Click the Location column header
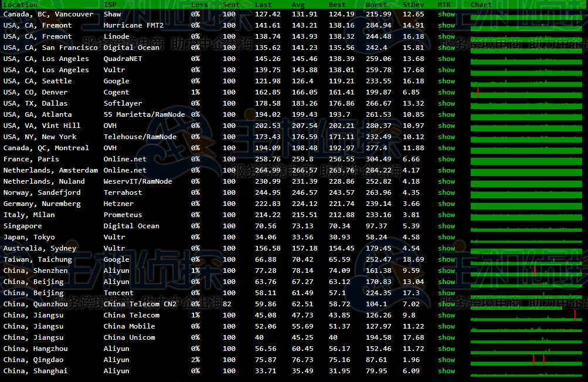Image resolution: width=588 pixels, height=382 pixels. (x=21, y=5)
